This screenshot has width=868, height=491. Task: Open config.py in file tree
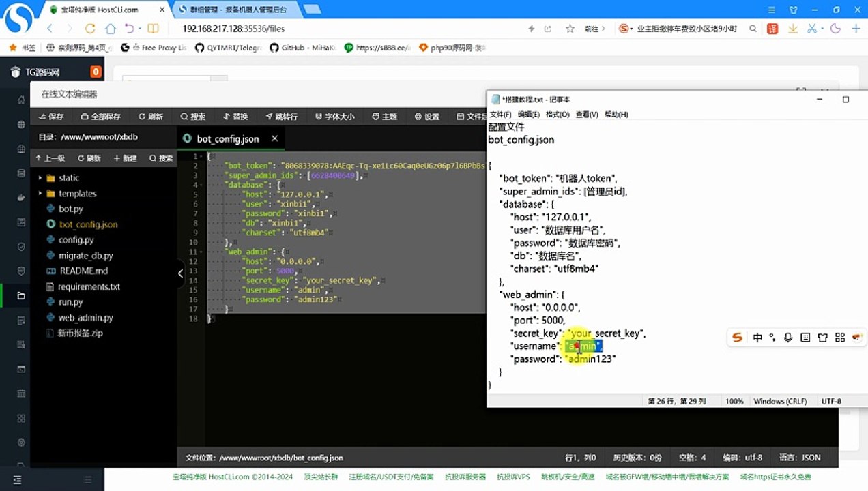tap(76, 240)
